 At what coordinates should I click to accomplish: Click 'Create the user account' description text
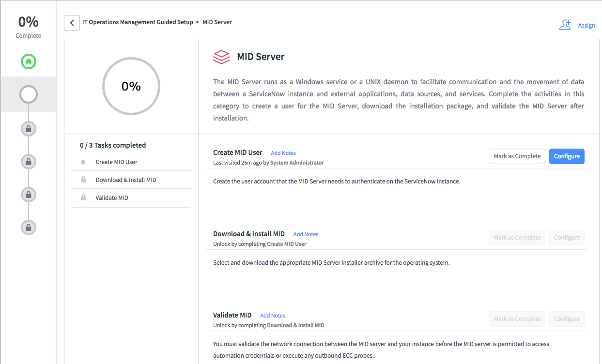coord(337,182)
